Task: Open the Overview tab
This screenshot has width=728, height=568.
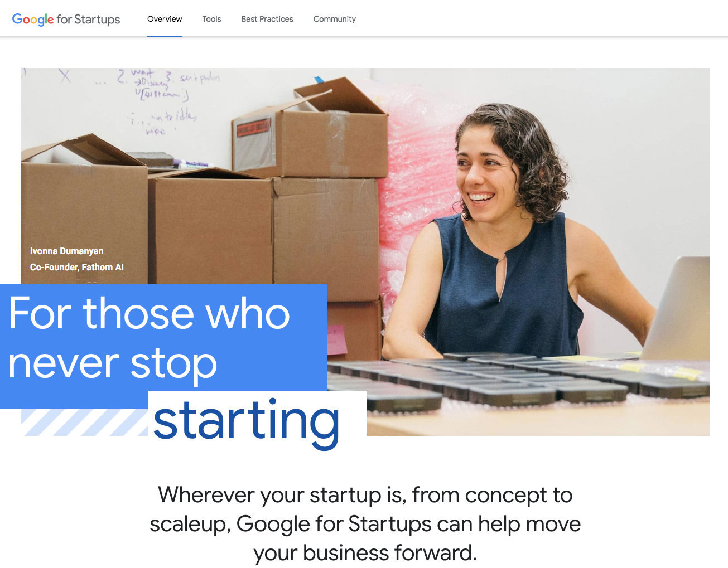Action: click(165, 19)
